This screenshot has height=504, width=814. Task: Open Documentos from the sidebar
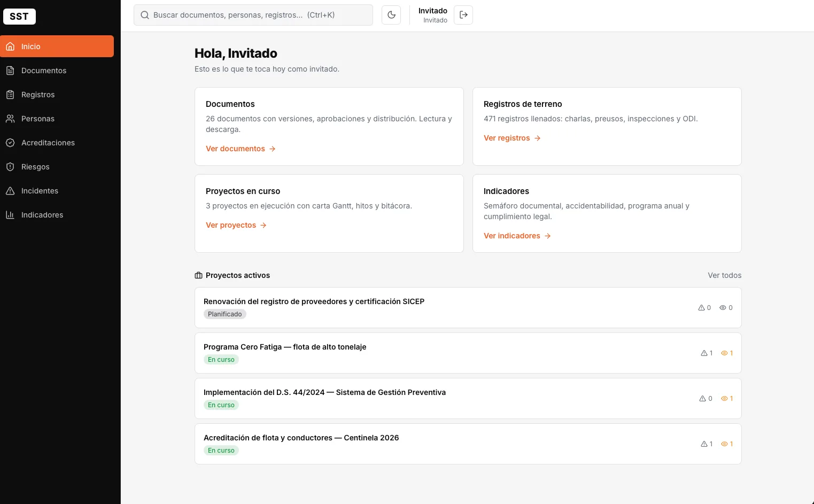point(57,71)
